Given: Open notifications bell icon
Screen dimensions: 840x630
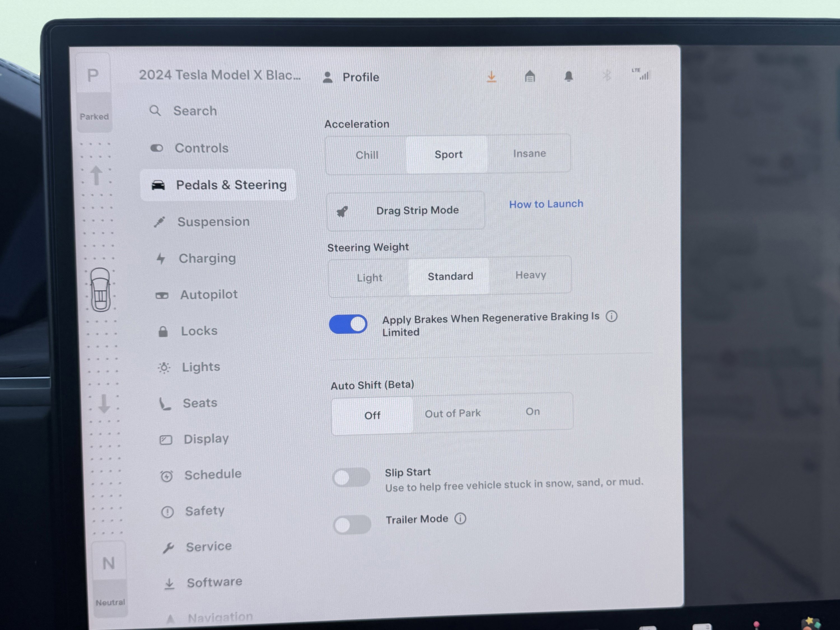Looking at the screenshot, I should [568, 76].
